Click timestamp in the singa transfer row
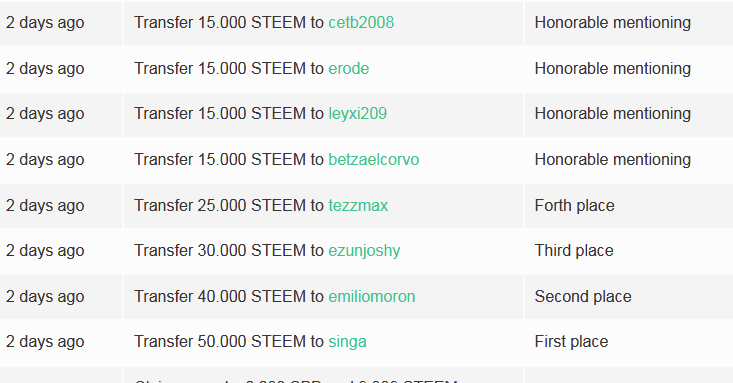This screenshot has width=733, height=383. coord(45,342)
